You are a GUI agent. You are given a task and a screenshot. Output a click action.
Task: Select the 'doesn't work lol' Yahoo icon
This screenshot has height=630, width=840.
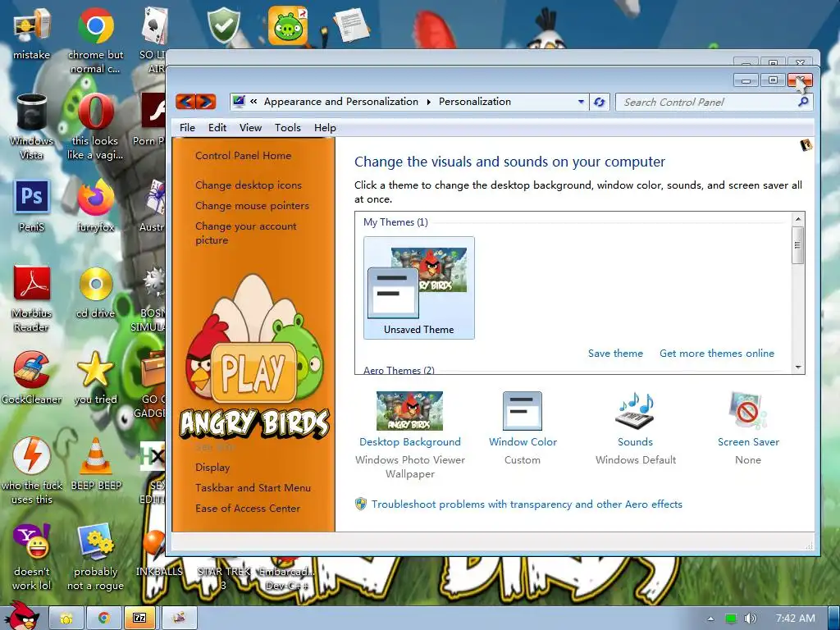pos(32,557)
